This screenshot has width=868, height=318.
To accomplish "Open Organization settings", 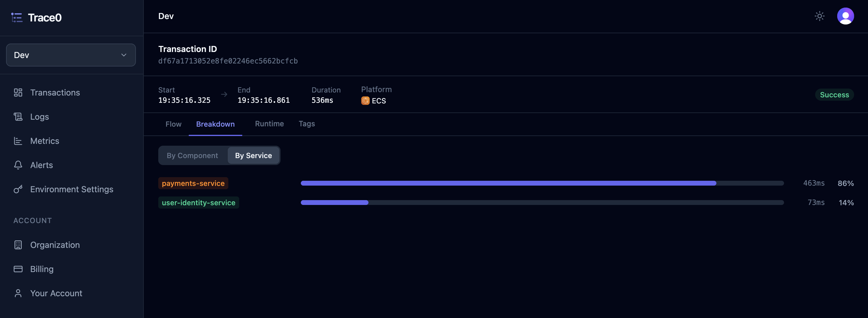I will (55, 245).
